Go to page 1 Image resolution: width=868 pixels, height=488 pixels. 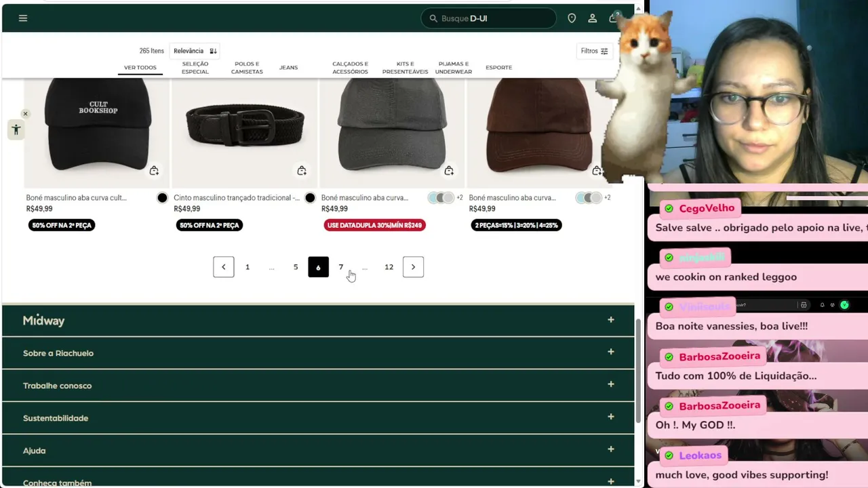248,267
